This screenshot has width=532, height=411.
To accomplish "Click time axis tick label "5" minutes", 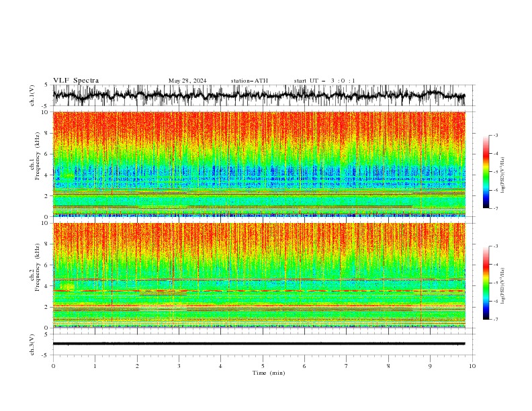I will click(263, 366).
